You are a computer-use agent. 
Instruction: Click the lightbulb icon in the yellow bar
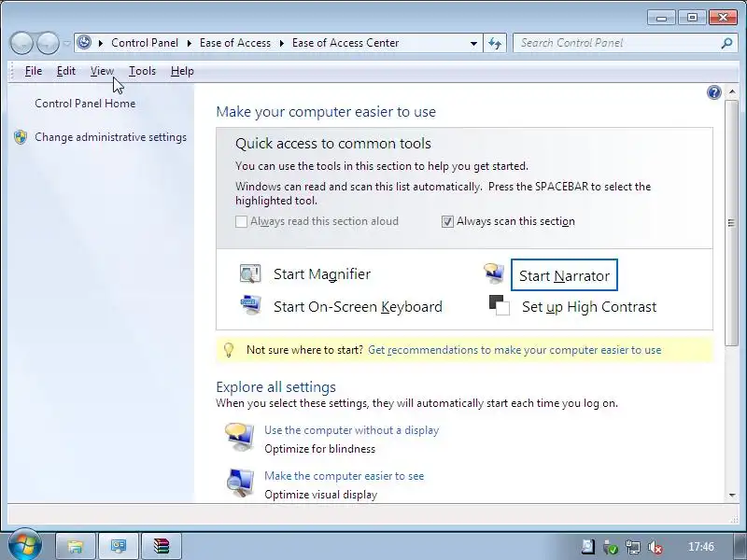point(229,350)
